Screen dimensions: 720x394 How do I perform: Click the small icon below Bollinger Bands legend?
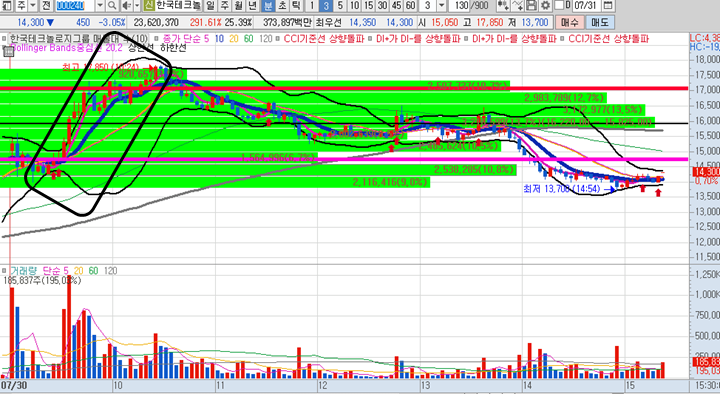tap(8, 51)
